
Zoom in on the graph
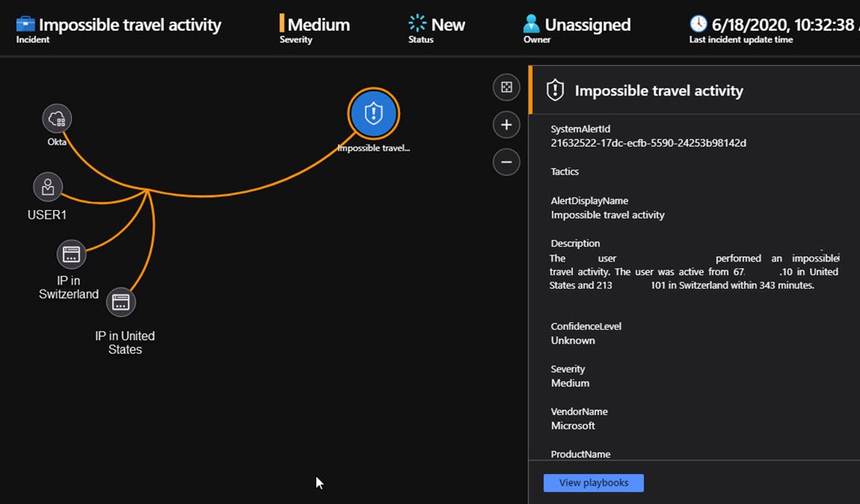pyautogui.click(x=506, y=125)
